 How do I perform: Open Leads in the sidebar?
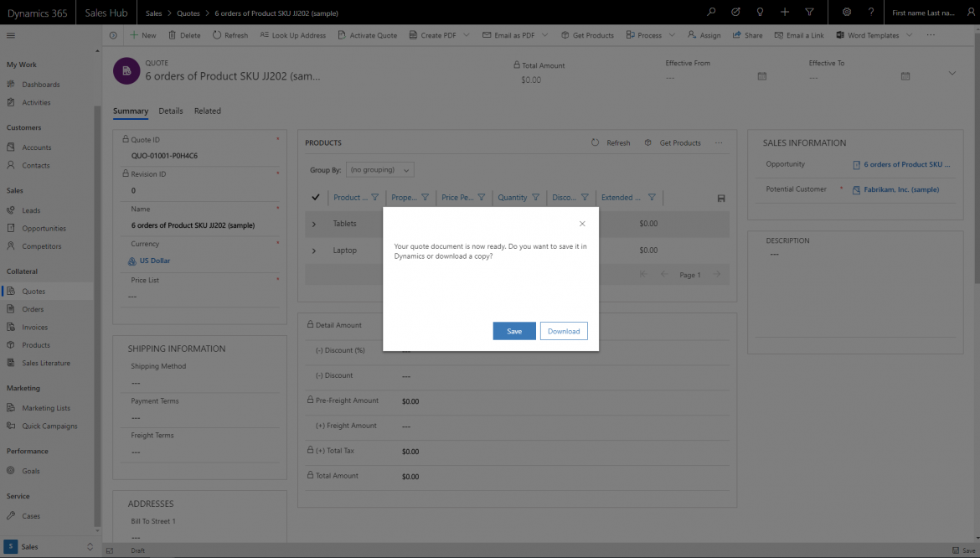31,210
